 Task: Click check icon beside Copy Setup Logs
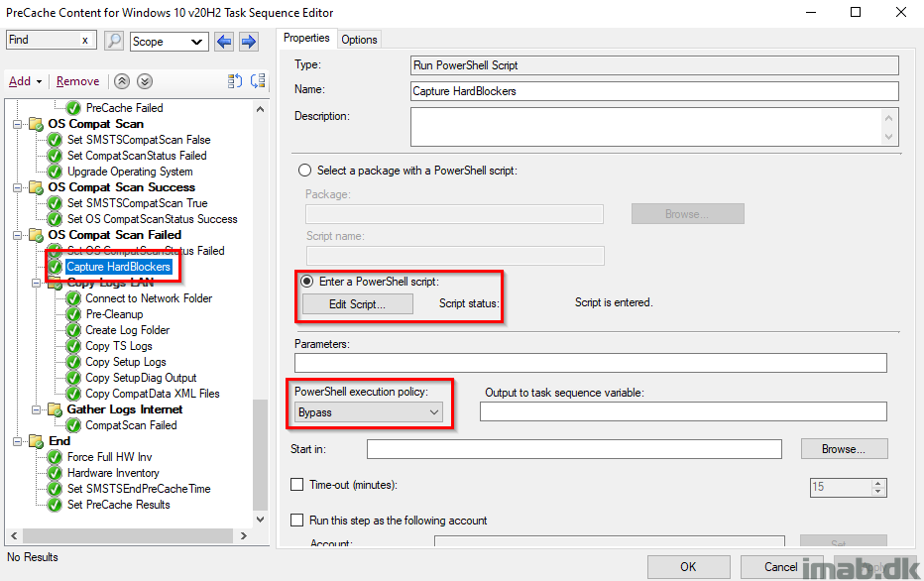[x=73, y=363]
